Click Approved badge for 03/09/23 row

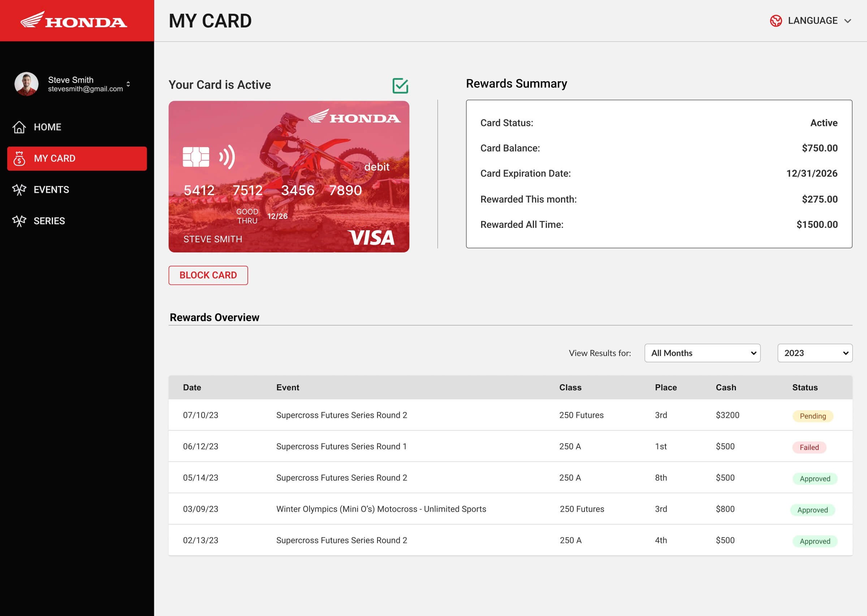(x=812, y=510)
